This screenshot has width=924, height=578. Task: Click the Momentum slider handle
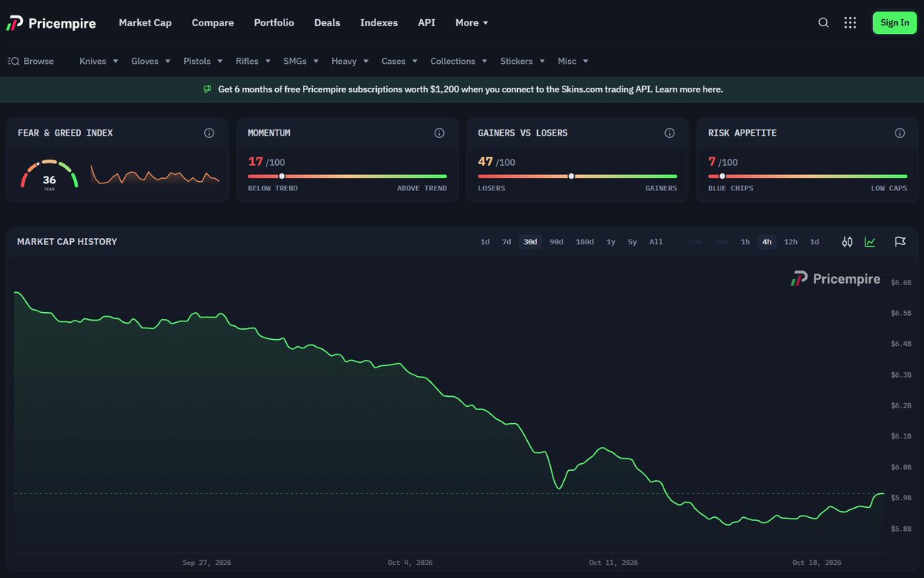point(282,176)
